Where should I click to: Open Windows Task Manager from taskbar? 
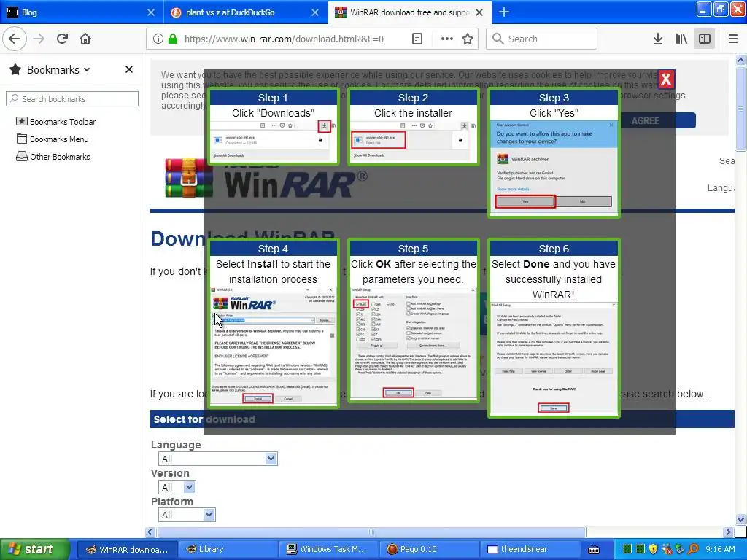328,549
